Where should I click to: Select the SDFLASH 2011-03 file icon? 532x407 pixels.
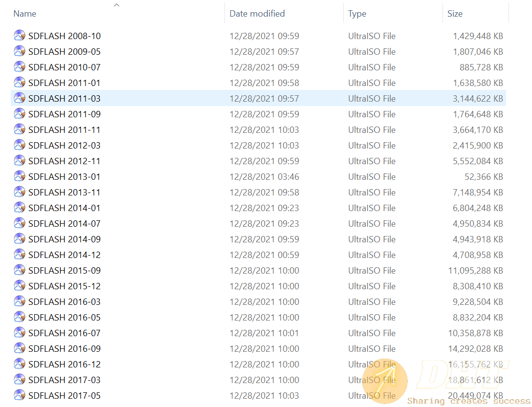[x=20, y=98]
